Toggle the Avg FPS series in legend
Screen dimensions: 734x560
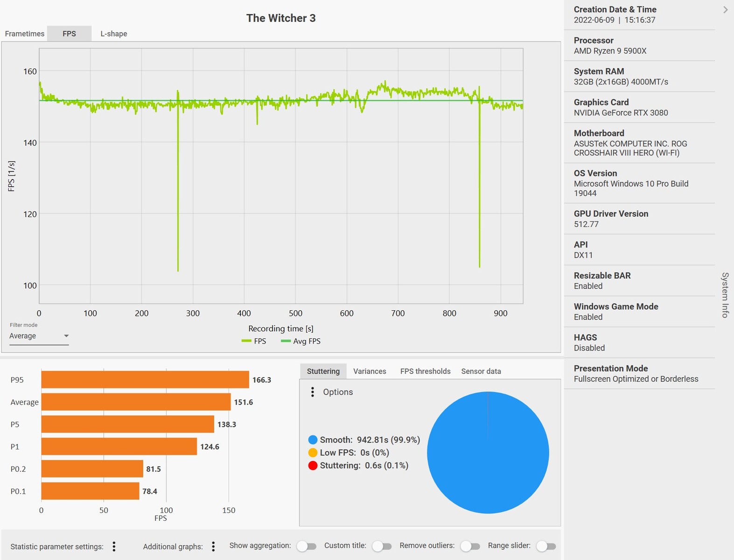pyautogui.click(x=301, y=341)
